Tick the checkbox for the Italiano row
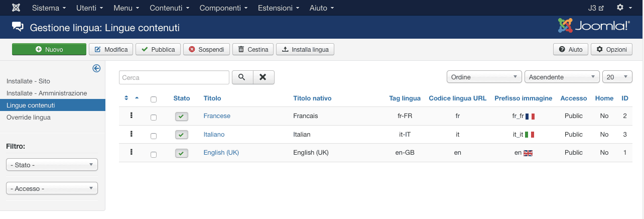The image size is (644, 219). click(154, 136)
